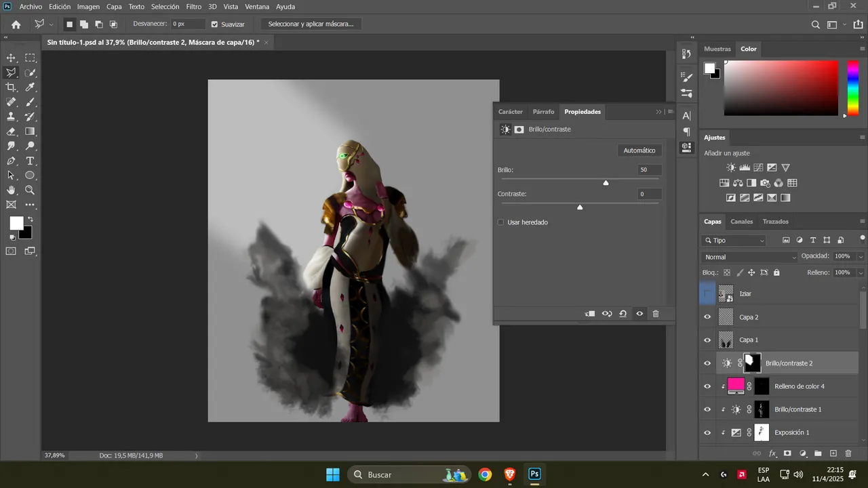Show the hidden Iziar layer
This screenshot has height=488, width=868.
pos(707,294)
